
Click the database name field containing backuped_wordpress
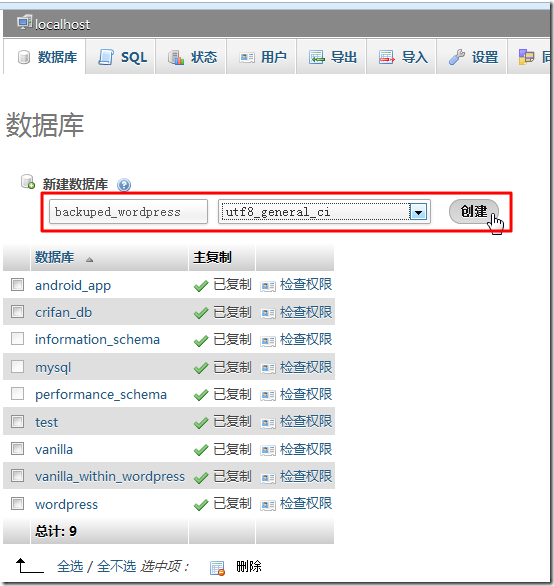tap(128, 212)
